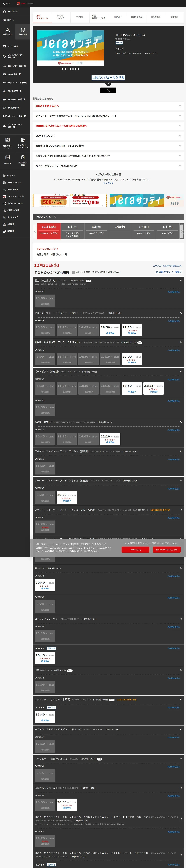Select first carousel dot under hero banner
186x868 pixels.
(62, 69)
